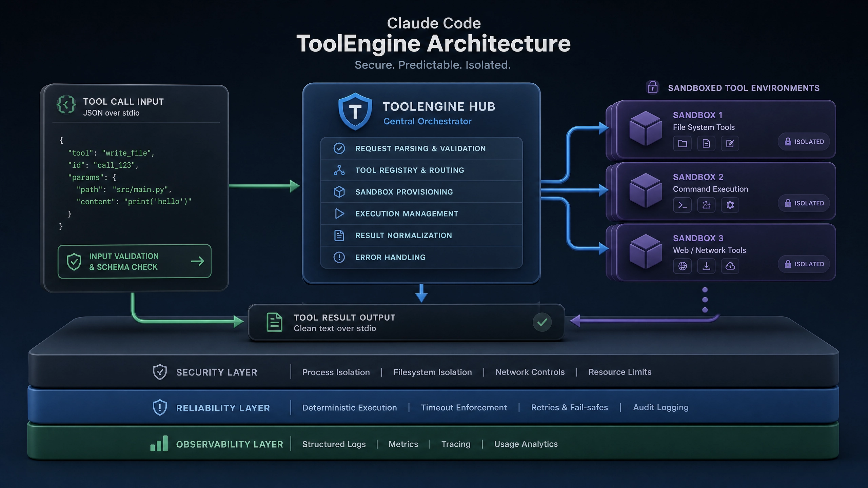Click the Sandbox 1 edit pencil icon
The height and width of the screenshot is (488, 868).
coord(730,143)
